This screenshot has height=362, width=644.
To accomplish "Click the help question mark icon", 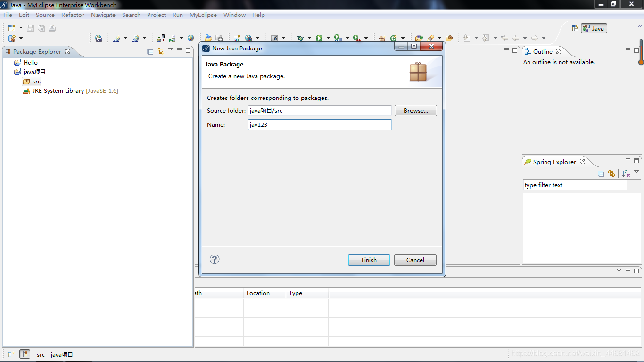I will 215,259.
